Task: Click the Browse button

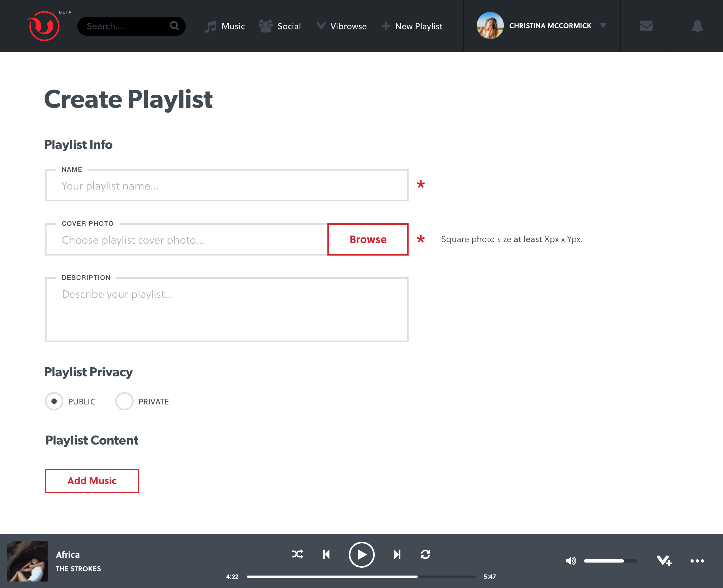Action: pyautogui.click(x=368, y=239)
